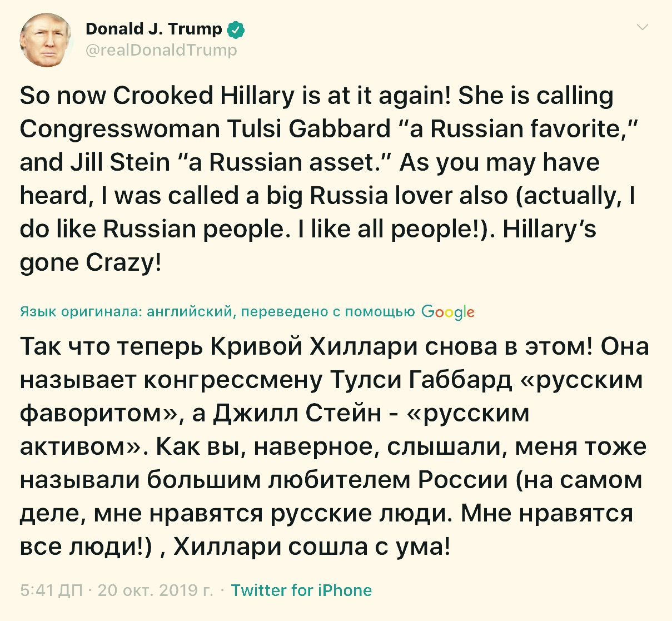Viewport: 672px width, 621px height.
Task: Click the "20 окт. 2019 г." date
Action: click(x=156, y=590)
